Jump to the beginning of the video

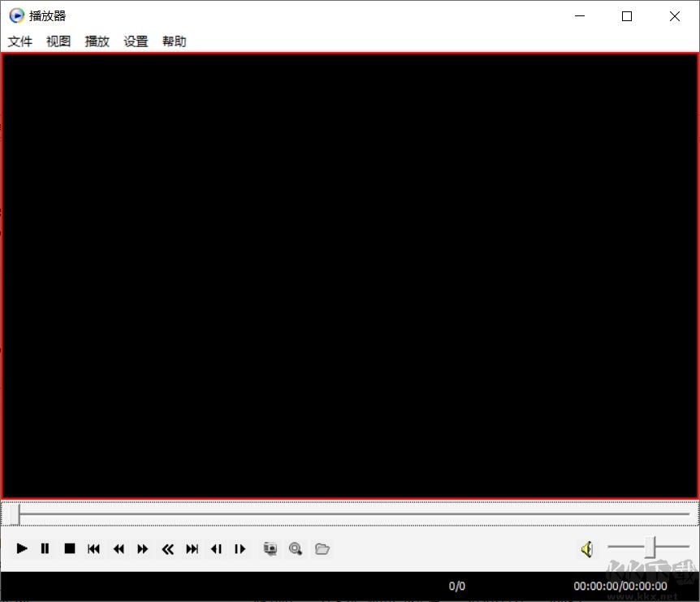pos(93,548)
